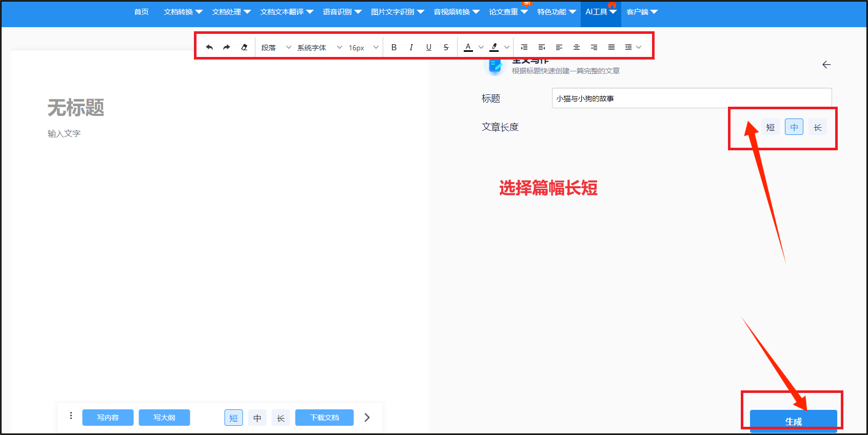This screenshot has width=868, height=435.
Task: Expand the font color dropdown arrow
Action: [x=481, y=47]
